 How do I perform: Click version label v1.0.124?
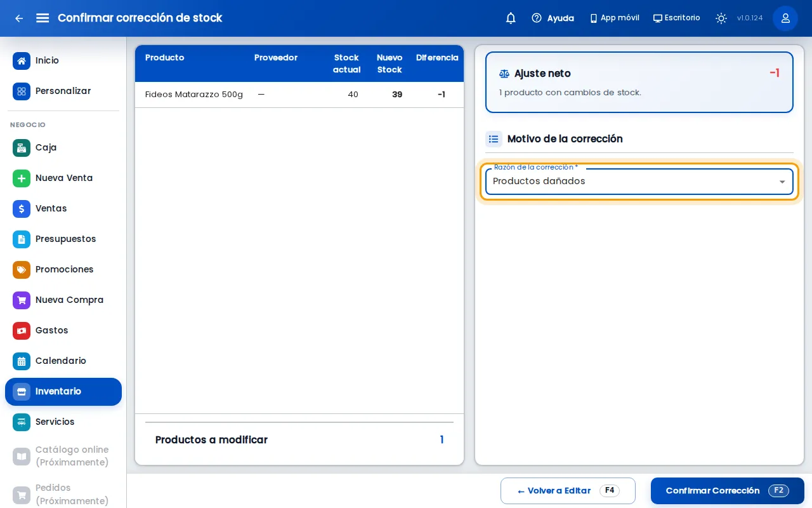click(750, 18)
